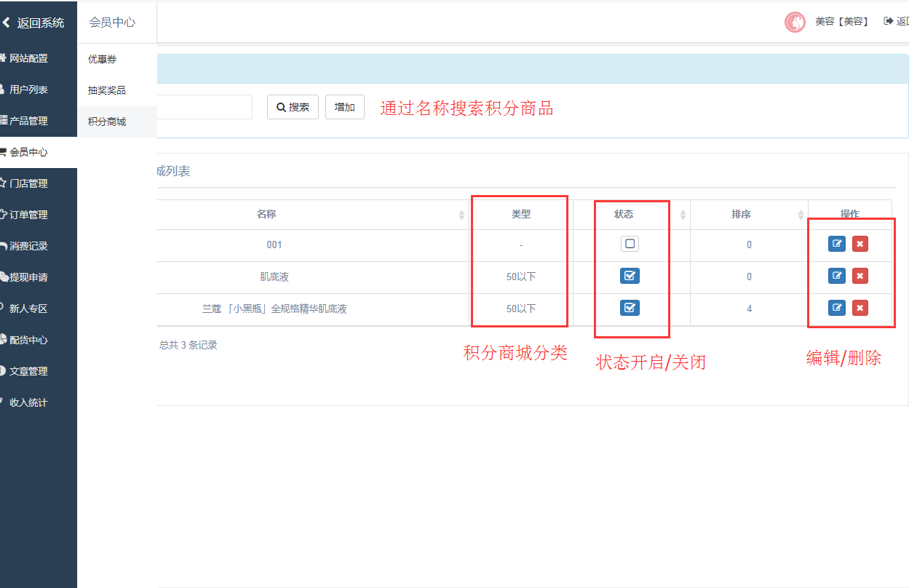Click the 返回系统 back arrow

click(x=7, y=23)
